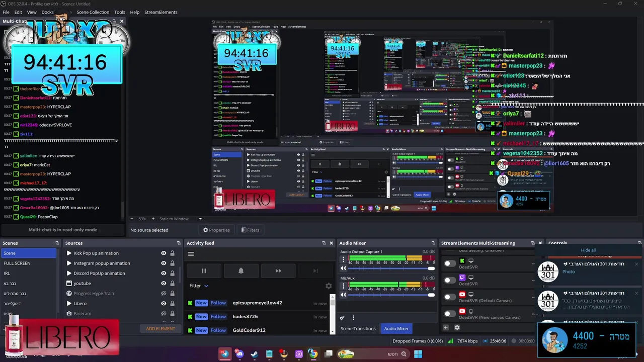Click Follow label on hades3725 row
The height and width of the screenshot is (362, 644).
218,317
